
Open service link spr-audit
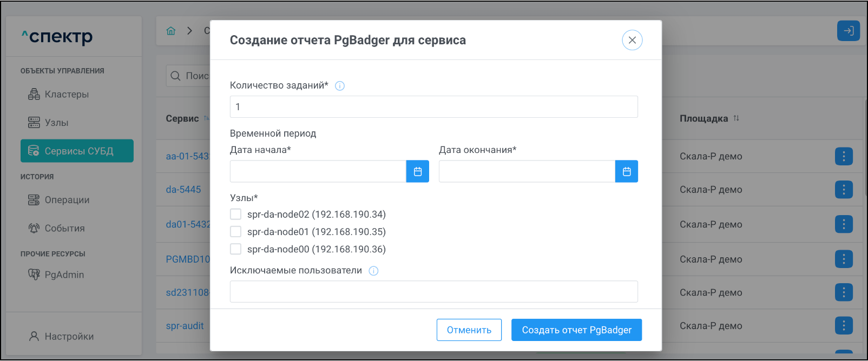[x=185, y=326]
